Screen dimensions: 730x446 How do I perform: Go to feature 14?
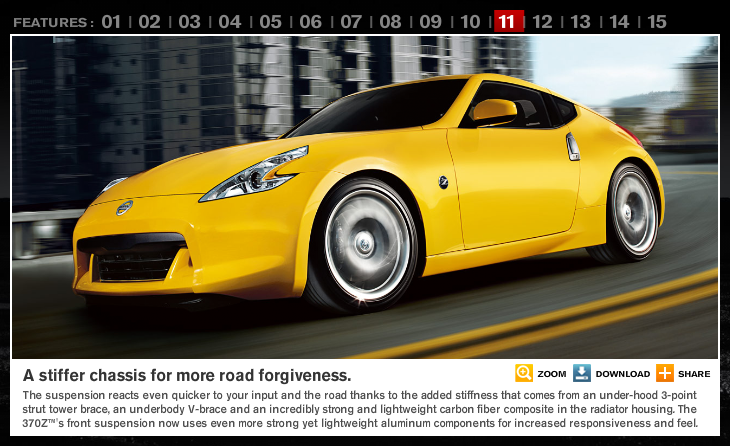[x=619, y=22]
